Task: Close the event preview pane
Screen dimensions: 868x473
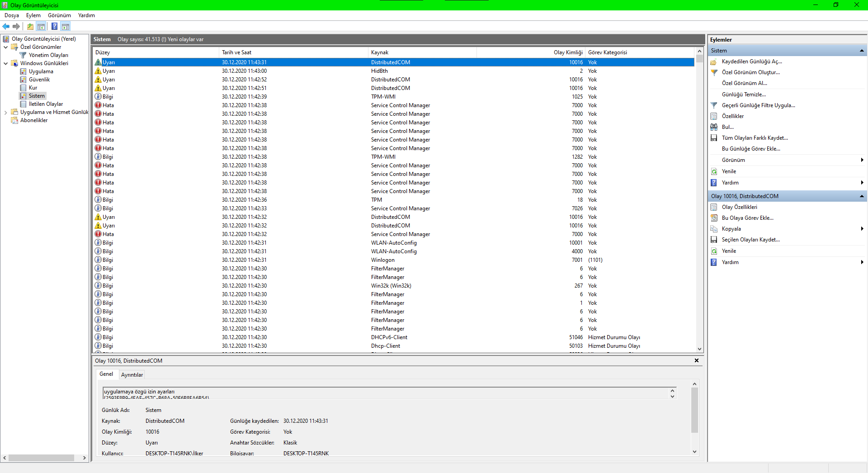Action: [x=697, y=360]
